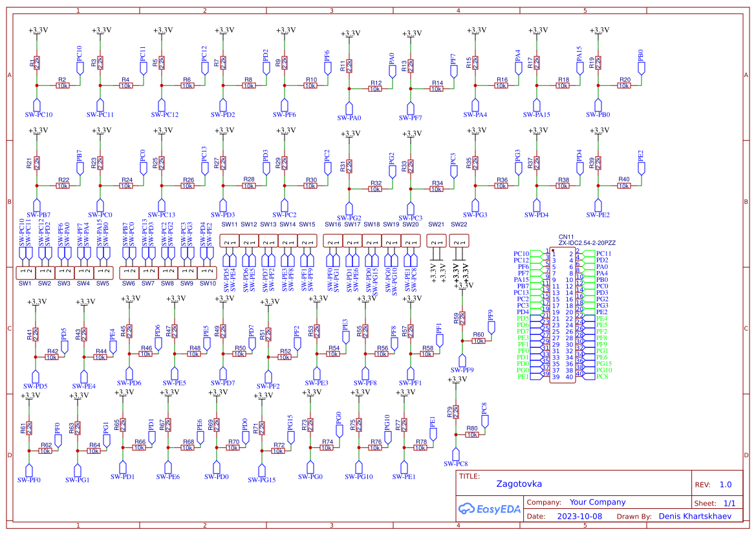Select the CN11 connector designator

click(566, 237)
